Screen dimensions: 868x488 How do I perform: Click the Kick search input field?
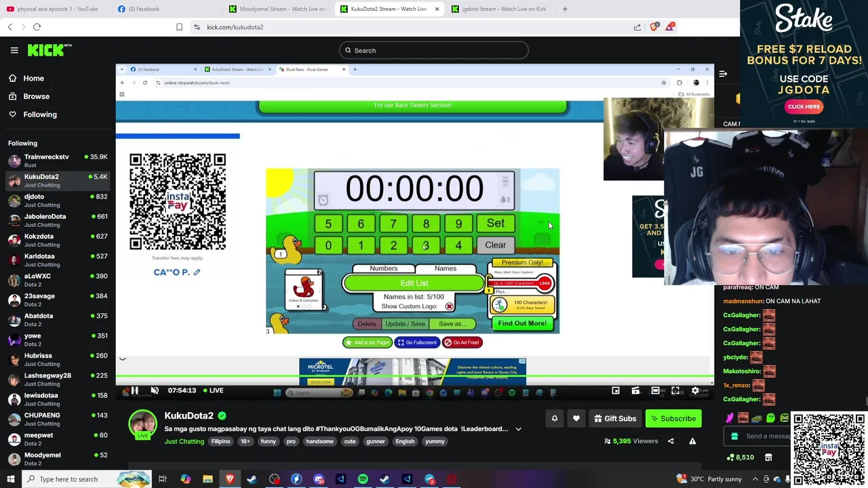point(434,50)
